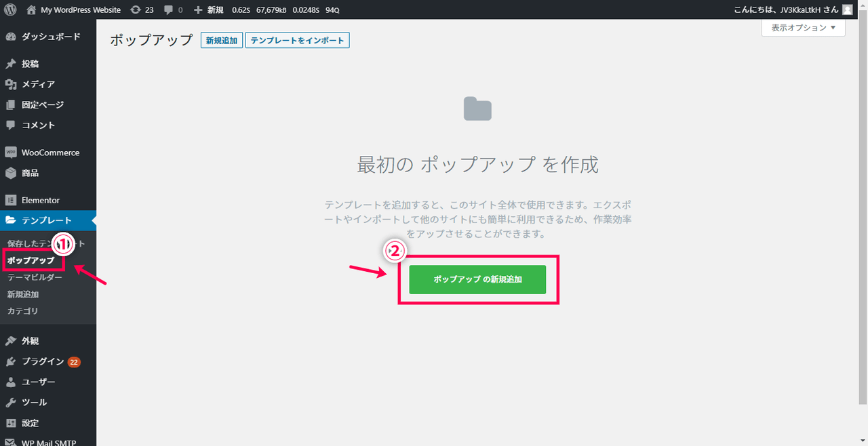Click the green ポップアップ の新規追加 button
This screenshot has width=868, height=446.
pos(477,279)
